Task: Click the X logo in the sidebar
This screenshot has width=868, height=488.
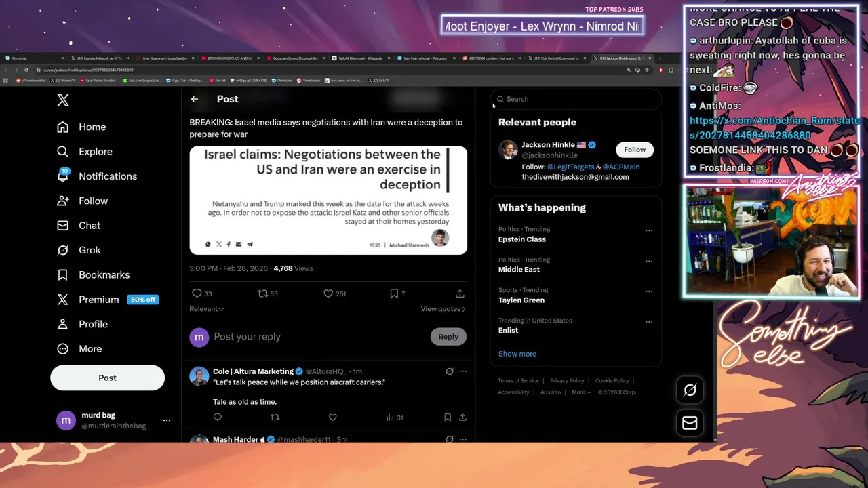Action: coord(63,100)
